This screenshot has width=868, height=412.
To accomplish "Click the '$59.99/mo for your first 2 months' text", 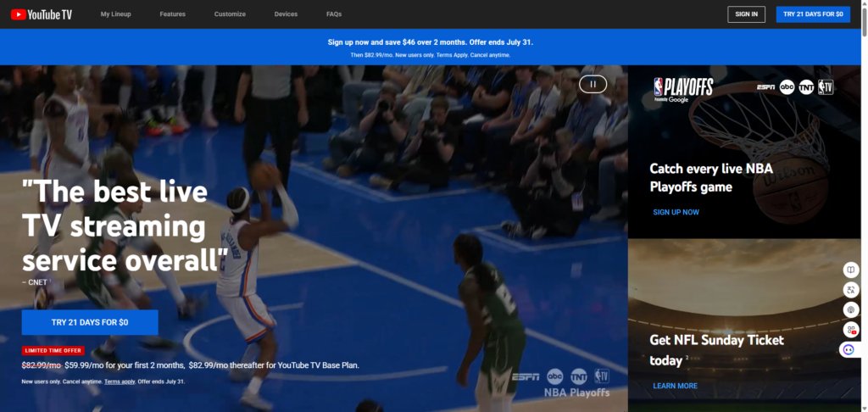I will point(124,365).
